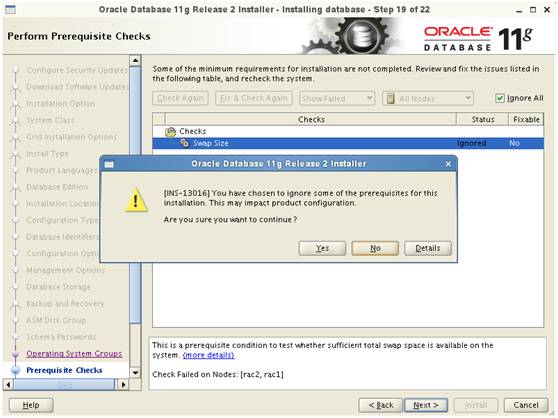The width and height of the screenshot is (558, 418).
Task: Click the yellow warning triangle icon
Action: point(136,201)
